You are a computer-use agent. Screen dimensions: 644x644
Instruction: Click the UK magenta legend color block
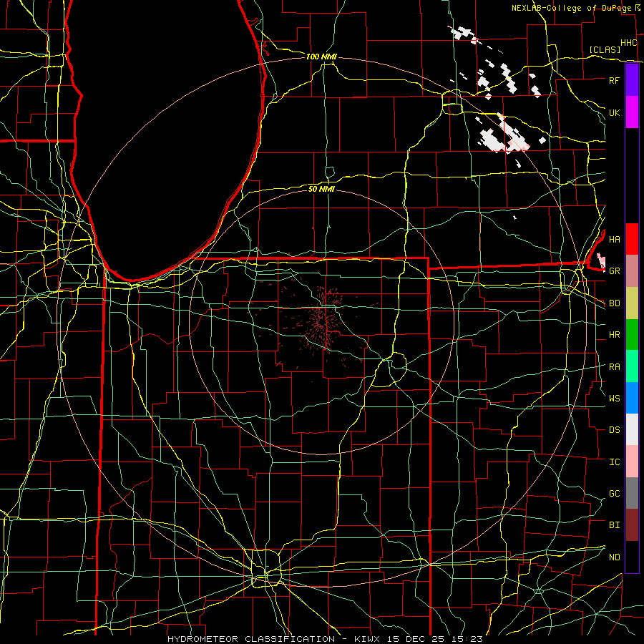(x=632, y=112)
